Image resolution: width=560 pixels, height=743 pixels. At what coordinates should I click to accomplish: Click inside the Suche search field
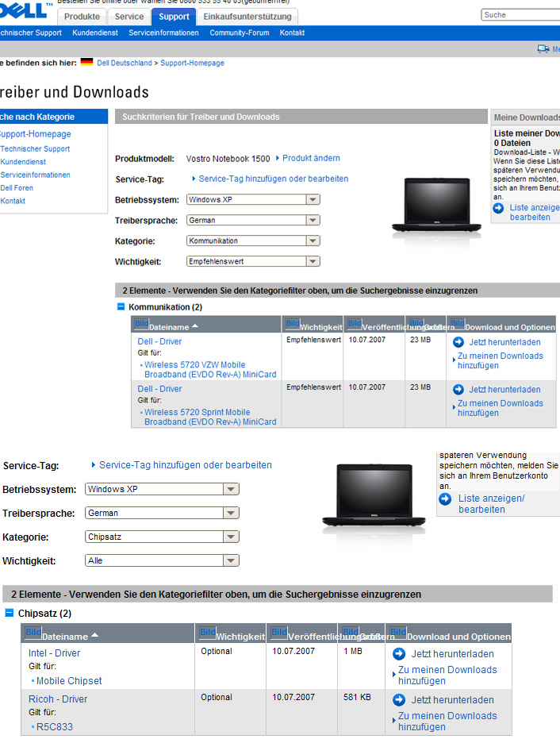click(520, 15)
